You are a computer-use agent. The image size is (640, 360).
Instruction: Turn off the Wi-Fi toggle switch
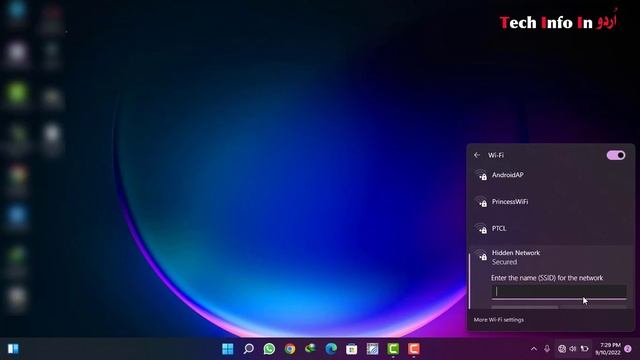pos(616,155)
